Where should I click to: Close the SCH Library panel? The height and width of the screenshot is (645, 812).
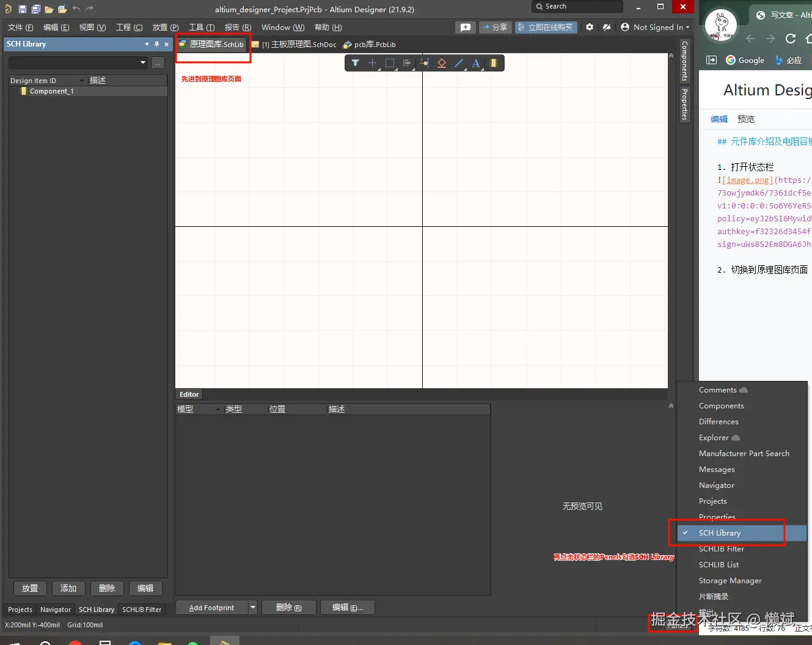[166, 44]
